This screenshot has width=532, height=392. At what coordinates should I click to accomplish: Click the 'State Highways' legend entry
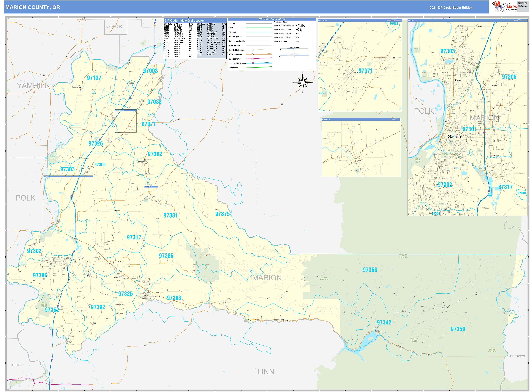tap(250, 54)
